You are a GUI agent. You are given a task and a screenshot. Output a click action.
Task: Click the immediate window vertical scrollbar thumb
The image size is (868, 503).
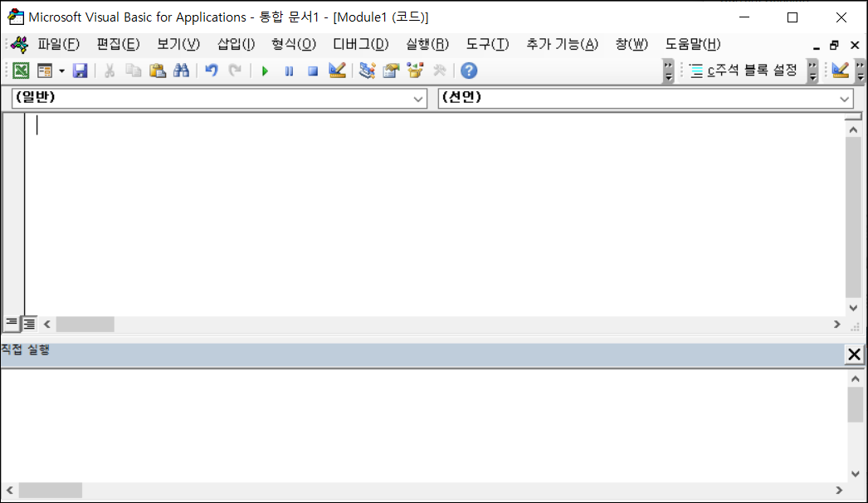pyautogui.click(x=856, y=405)
